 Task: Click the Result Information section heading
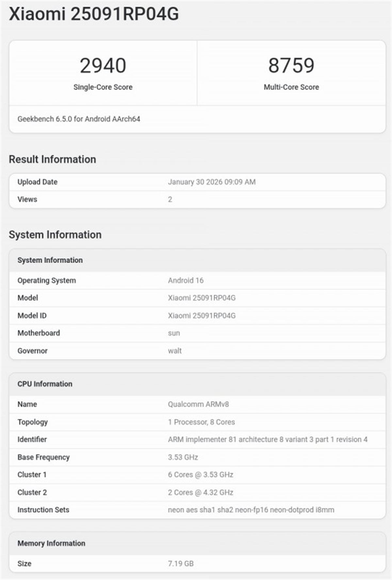coord(52,159)
